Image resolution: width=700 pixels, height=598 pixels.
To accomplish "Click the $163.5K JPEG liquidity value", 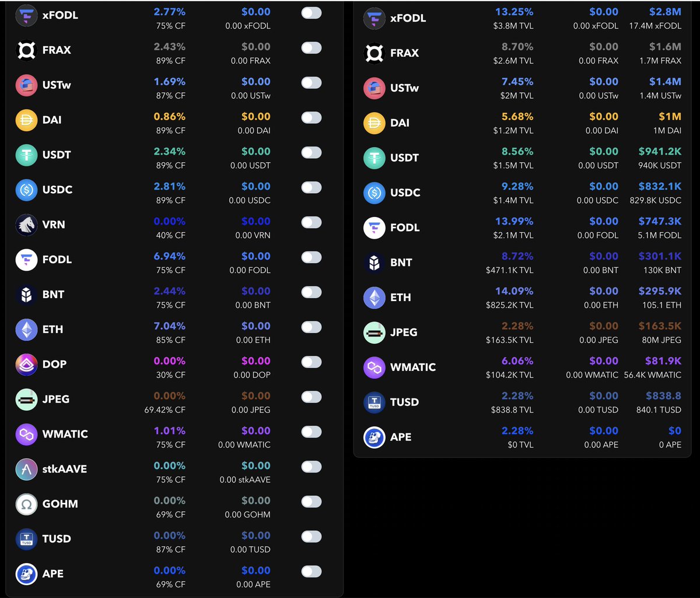I will [x=660, y=326].
